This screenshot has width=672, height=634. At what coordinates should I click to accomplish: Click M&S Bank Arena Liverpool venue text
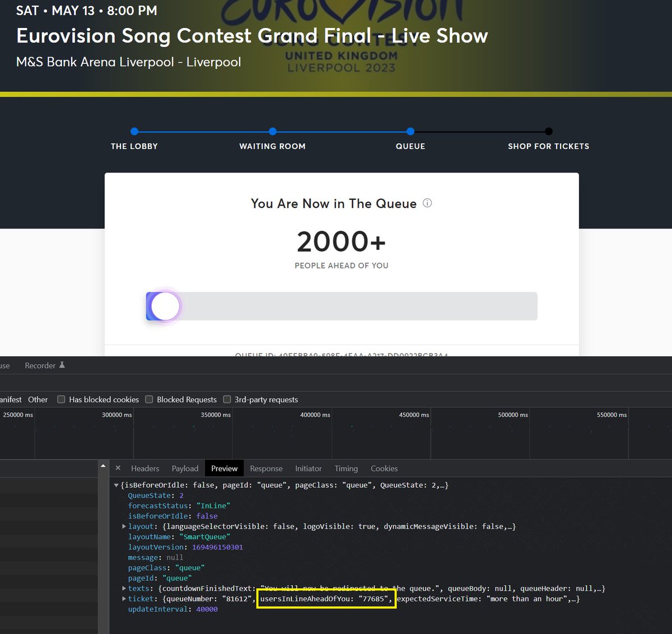tap(129, 62)
